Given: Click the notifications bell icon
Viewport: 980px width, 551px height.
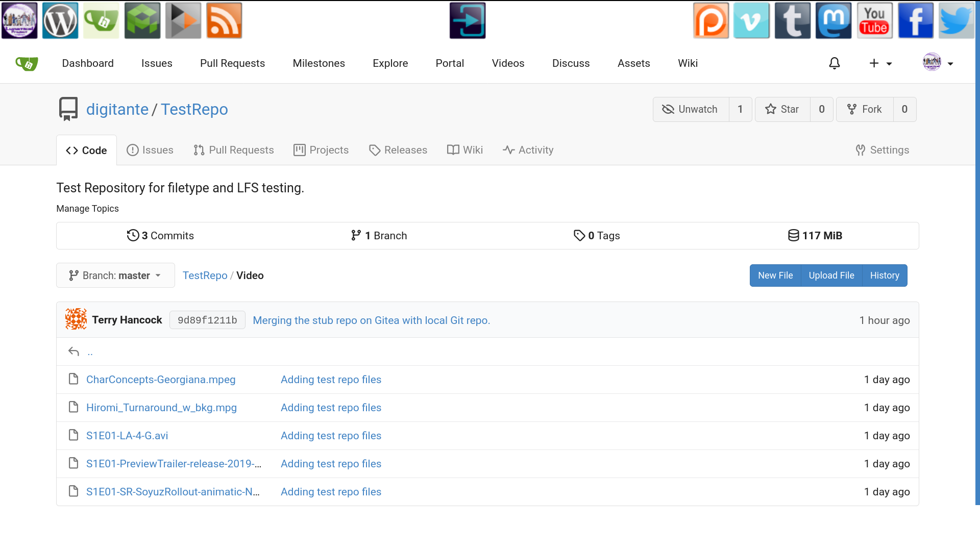Looking at the screenshot, I should (x=835, y=63).
